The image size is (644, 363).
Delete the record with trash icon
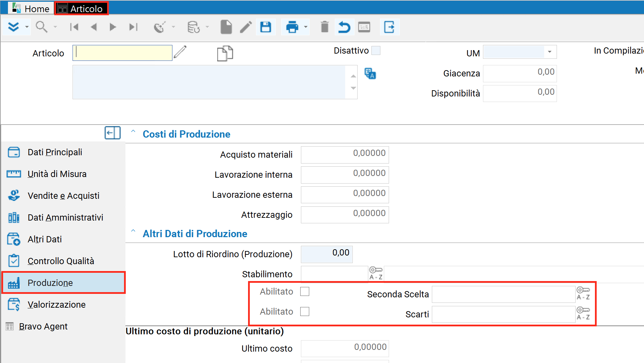(x=325, y=27)
